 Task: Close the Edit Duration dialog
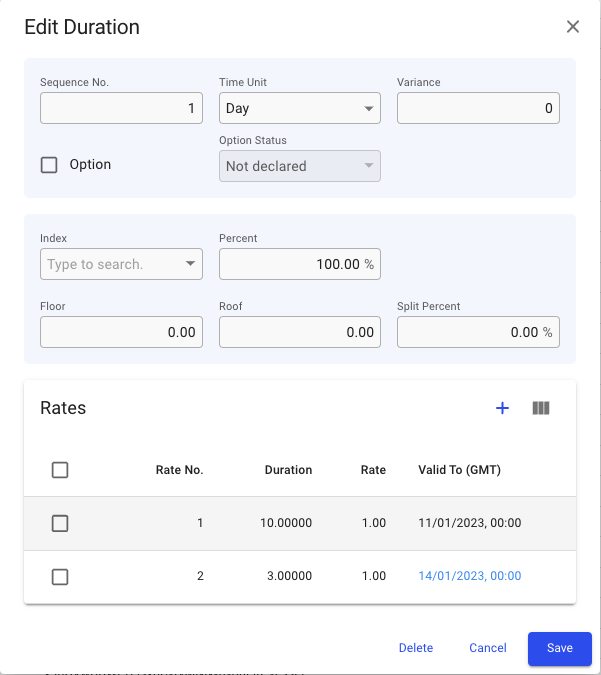[573, 27]
